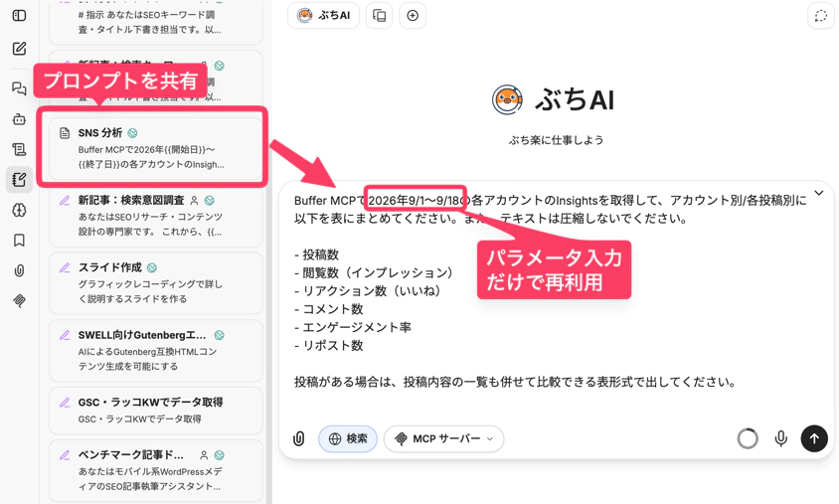Click the line - エンゲージメント率
Screen dimensions: 839x504
pos(353,327)
